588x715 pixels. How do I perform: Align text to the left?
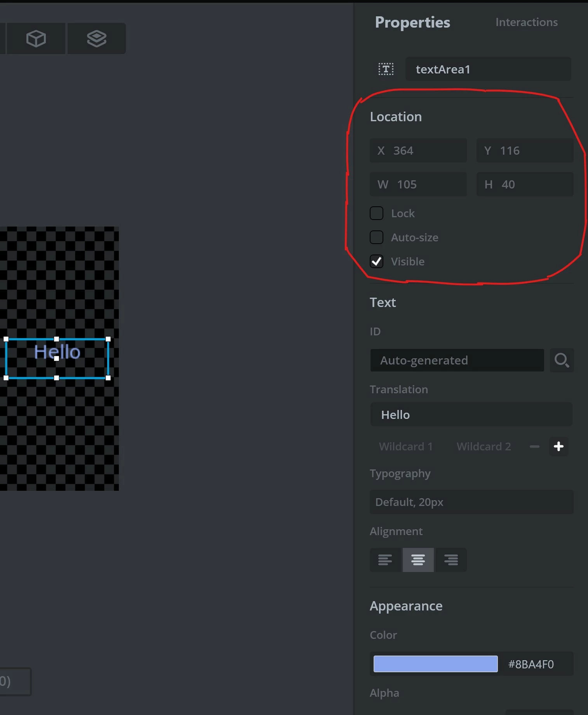[x=385, y=560]
